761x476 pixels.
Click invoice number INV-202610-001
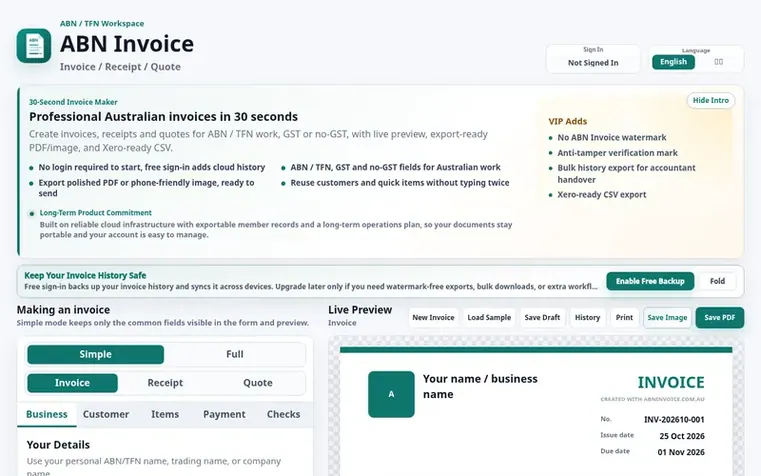coord(674,420)
